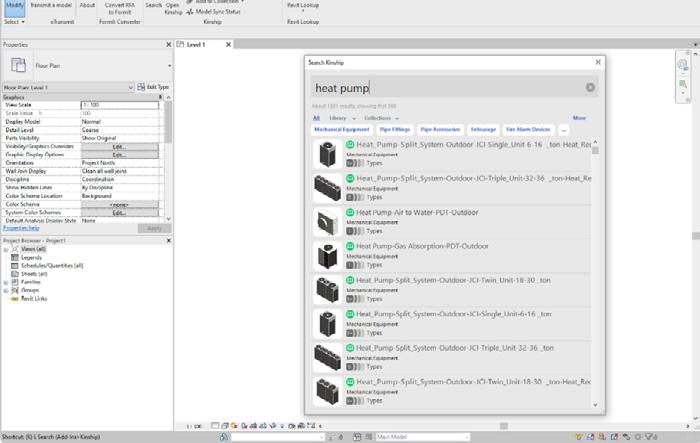Click the Apply button in Properties
The width and height of the screenshot is (700, 443).
tap(154, 228)
